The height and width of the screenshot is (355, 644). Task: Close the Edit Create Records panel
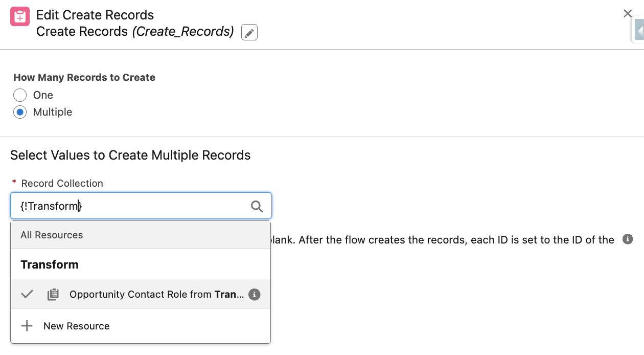click(628, 14)
